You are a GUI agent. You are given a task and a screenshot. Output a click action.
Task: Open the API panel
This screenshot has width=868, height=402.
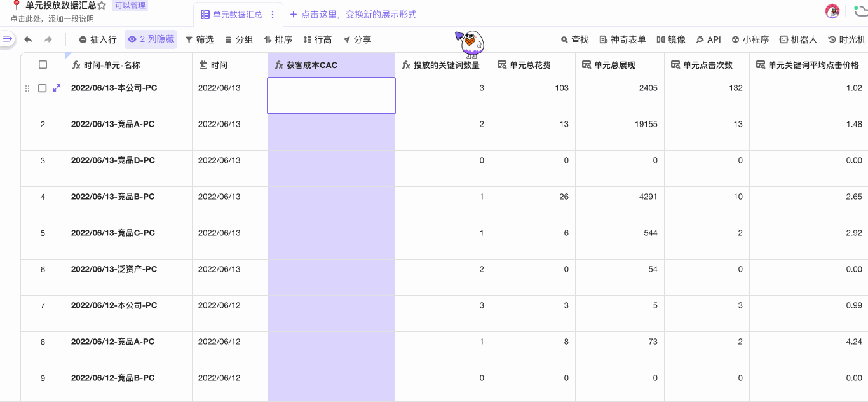709,39
